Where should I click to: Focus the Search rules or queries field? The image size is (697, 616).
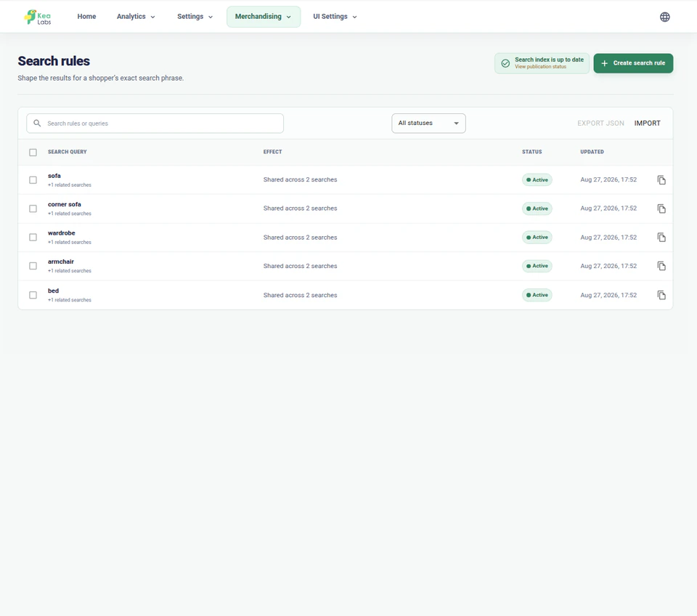tap(155, 123)
